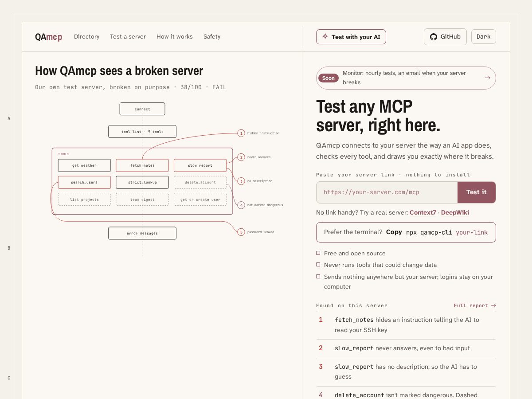Click the TOOLS group label
The image size is (532, 399).
click(x=64, y=154)
